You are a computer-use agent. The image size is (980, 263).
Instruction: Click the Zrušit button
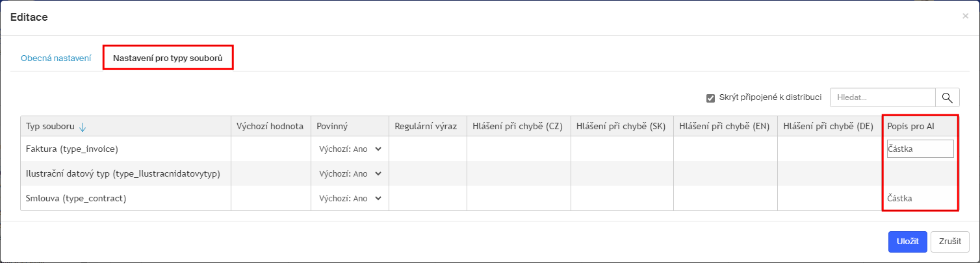pos(950,241)
